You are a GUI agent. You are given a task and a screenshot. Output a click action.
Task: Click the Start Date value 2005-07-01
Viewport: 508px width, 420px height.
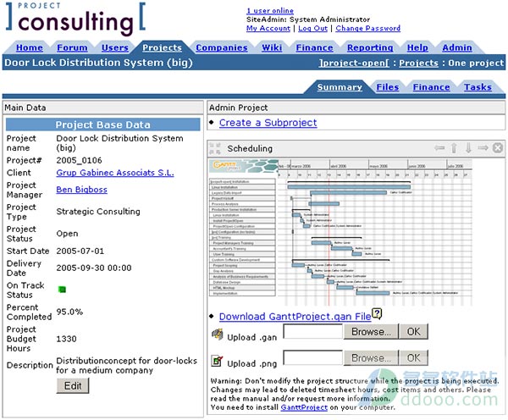click(x=80, y=251)
